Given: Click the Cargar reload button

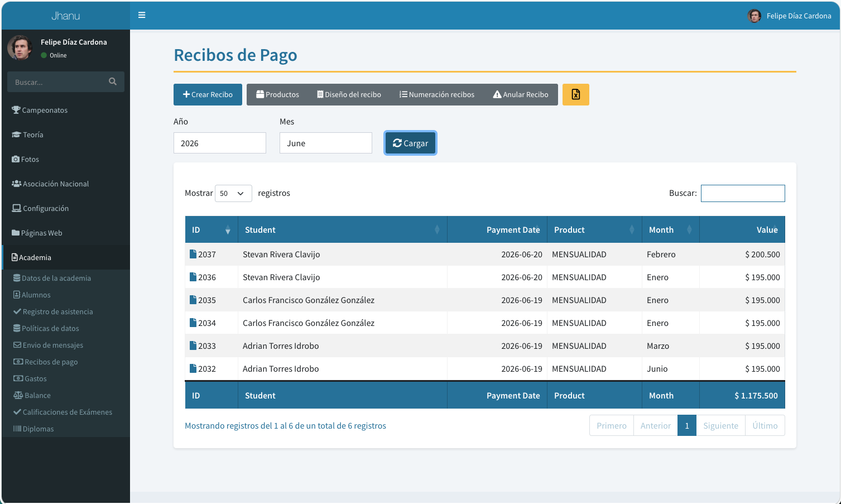Looking at the screenshot, I should [410, 143].
